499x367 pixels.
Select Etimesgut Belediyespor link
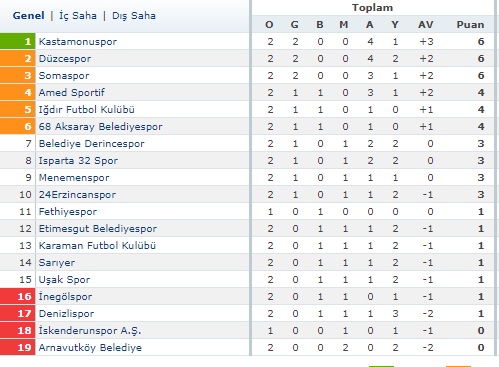98,229
